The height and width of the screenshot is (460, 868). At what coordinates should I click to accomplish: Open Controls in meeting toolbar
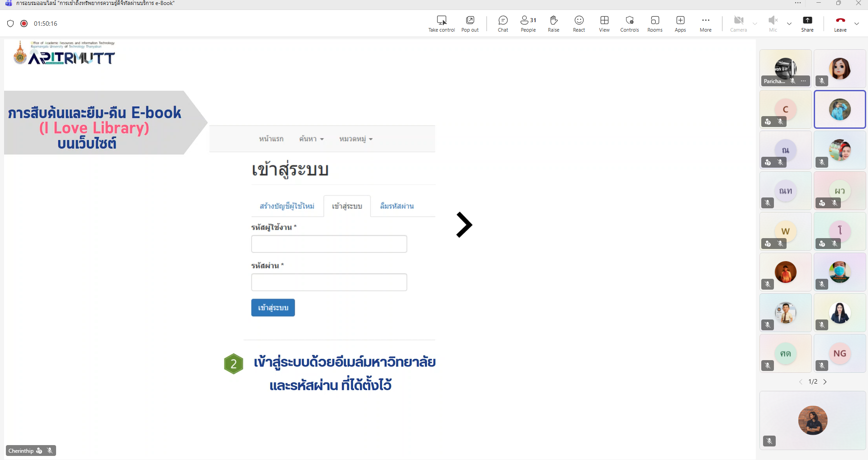coord(629,23)
